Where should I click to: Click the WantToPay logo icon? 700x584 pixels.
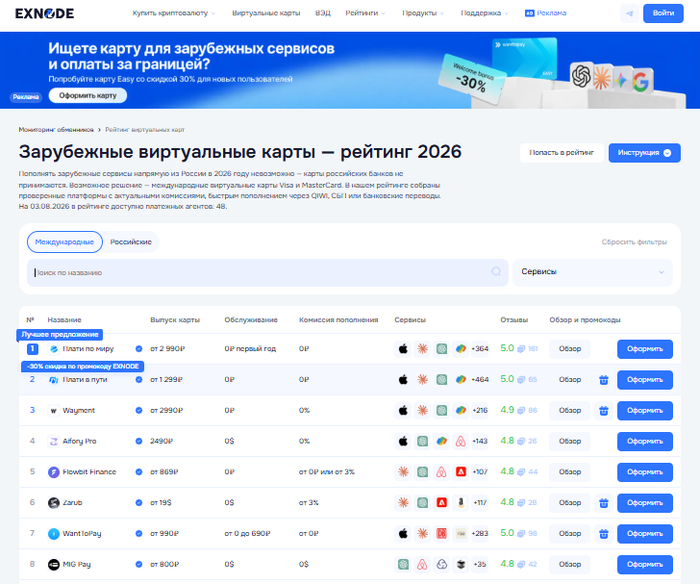click(x=54, y=534)
